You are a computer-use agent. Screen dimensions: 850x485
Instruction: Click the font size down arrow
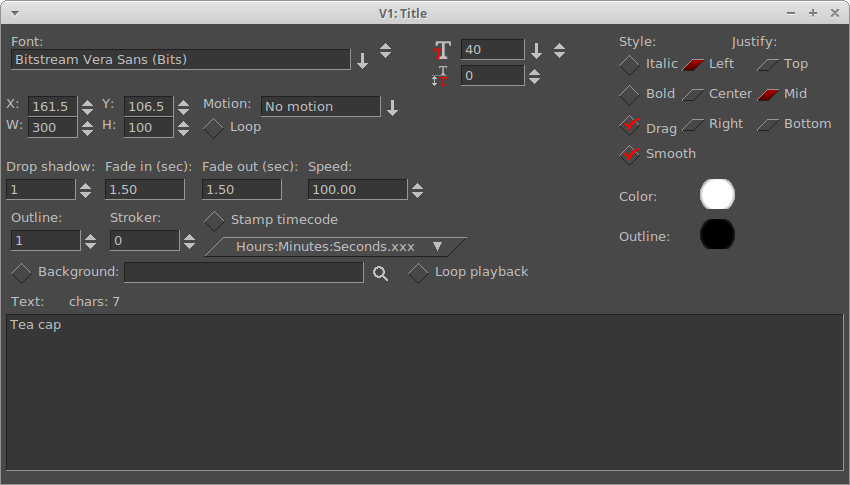(536, 51)
